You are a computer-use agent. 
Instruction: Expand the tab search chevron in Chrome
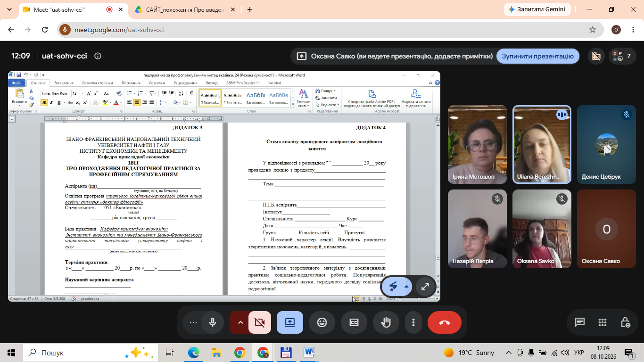[9, 9]
